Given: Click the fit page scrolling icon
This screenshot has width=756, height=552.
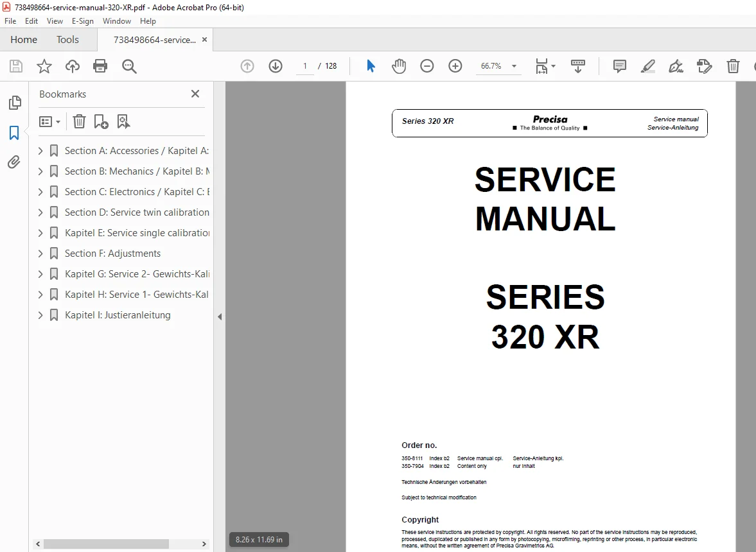Looking at the screenshot, I should pos(541,66).
